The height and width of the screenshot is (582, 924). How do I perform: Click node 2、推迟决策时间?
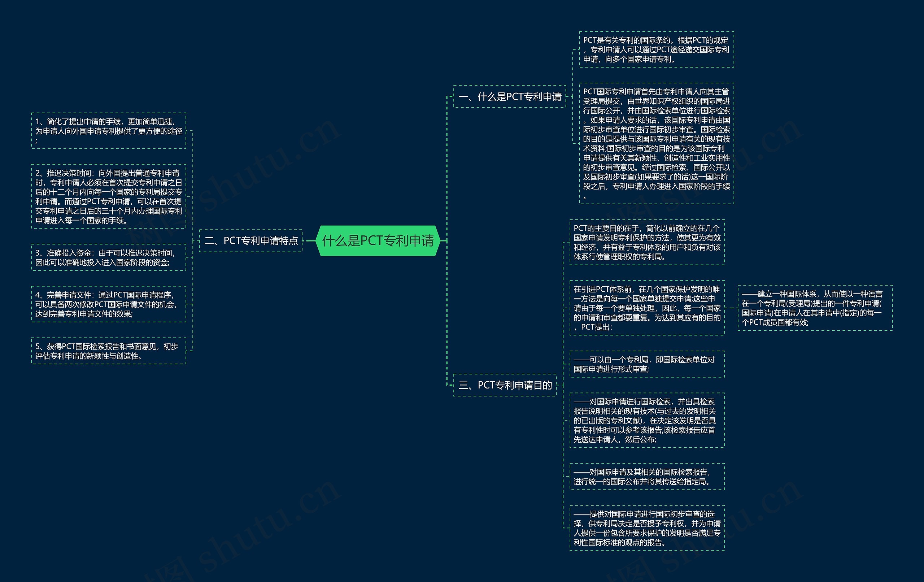tap(109, 196)
